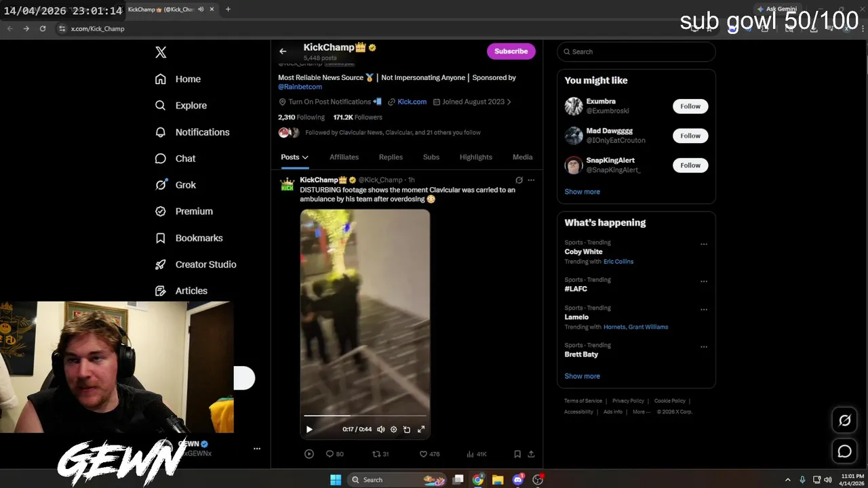
Task: Open a new Chrome tab
Action: 228,9
